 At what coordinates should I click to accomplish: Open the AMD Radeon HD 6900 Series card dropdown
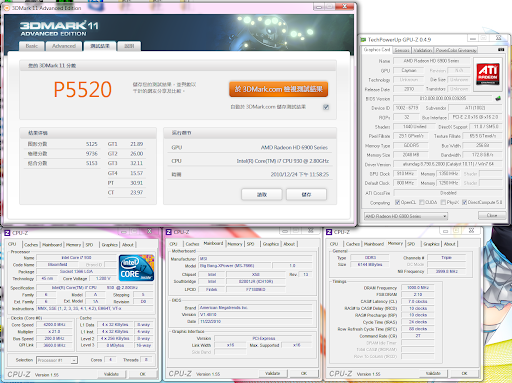(x=406, y=216)
